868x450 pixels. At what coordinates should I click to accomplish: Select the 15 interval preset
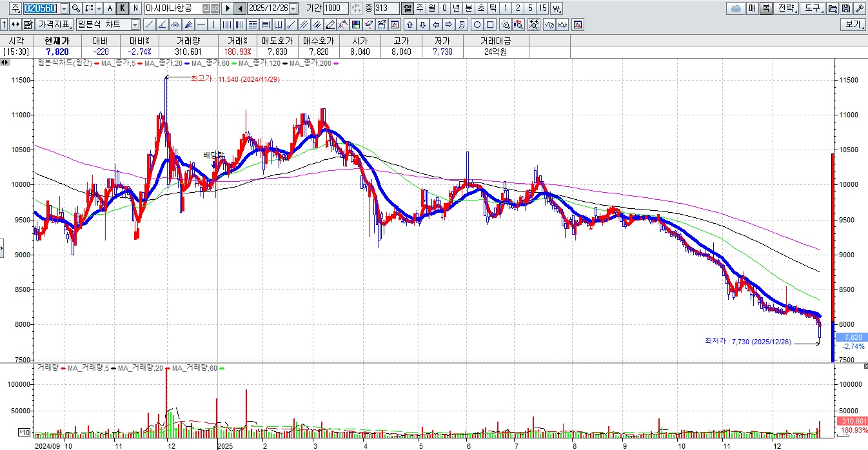tap(543, 8)
